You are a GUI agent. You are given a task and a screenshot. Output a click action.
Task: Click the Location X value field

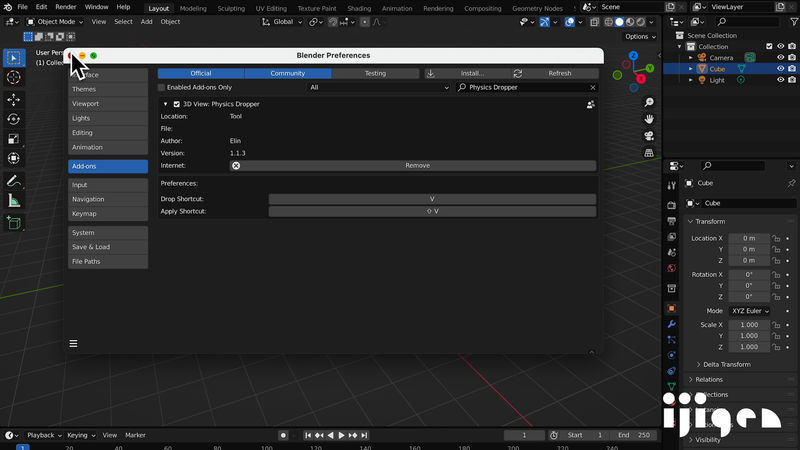tap(749, 238)
